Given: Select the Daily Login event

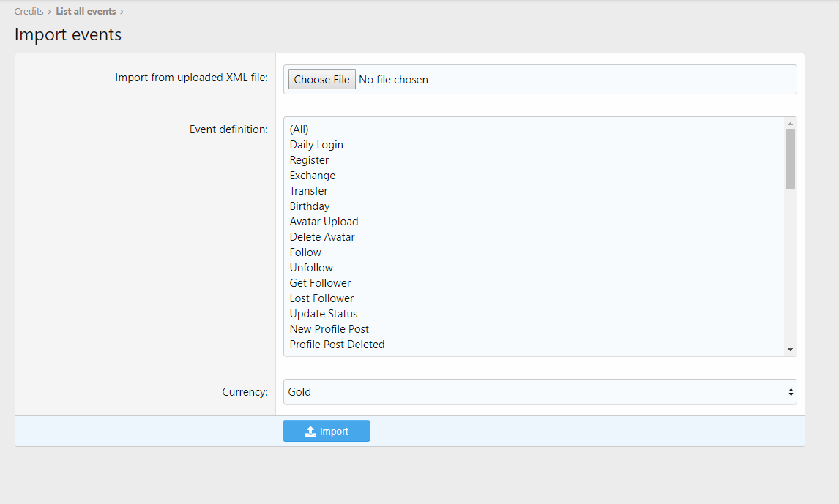Looking at the screenshot, I should 316,145.
